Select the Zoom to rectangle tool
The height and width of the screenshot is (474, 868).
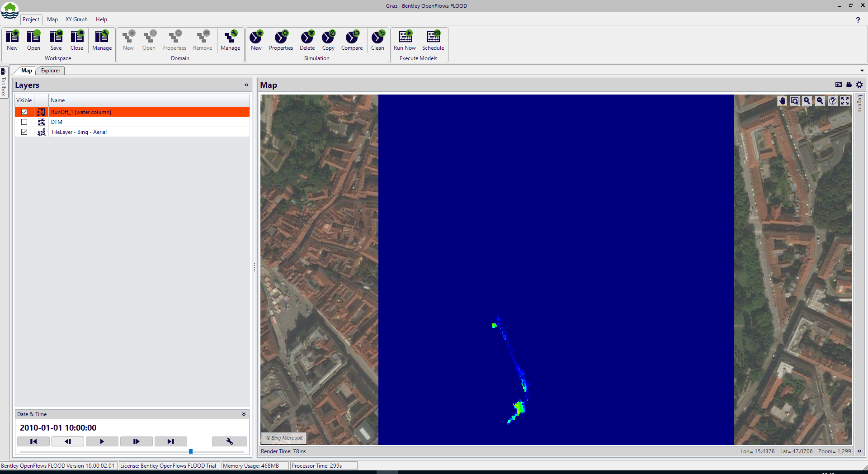pyautogui.click(x=795, y=101)
